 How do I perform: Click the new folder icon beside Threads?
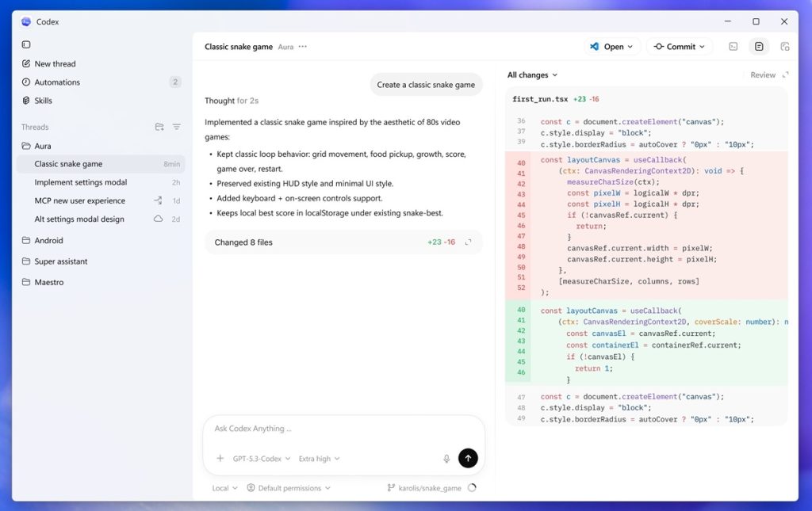(x=159, y=127)
